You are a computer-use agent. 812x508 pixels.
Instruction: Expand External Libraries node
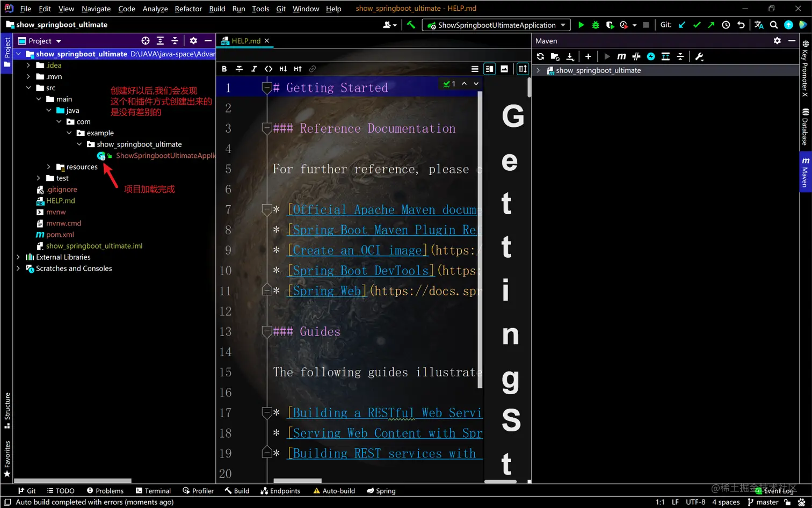click(x=18, y=257)
